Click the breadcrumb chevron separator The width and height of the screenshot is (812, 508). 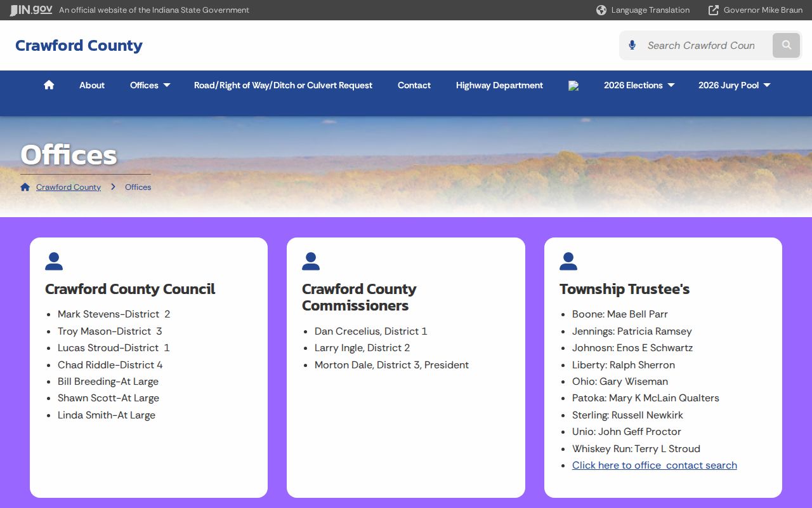coord(113,187)
